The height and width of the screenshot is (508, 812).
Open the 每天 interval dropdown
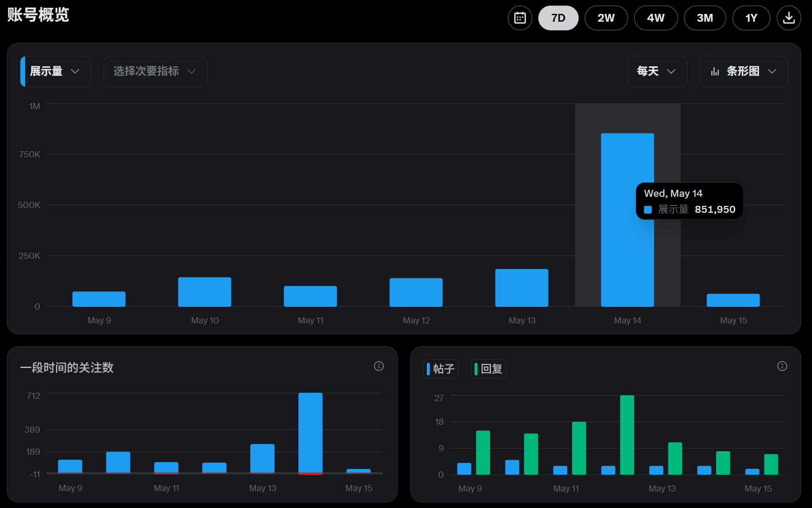[x=657, y=72]
